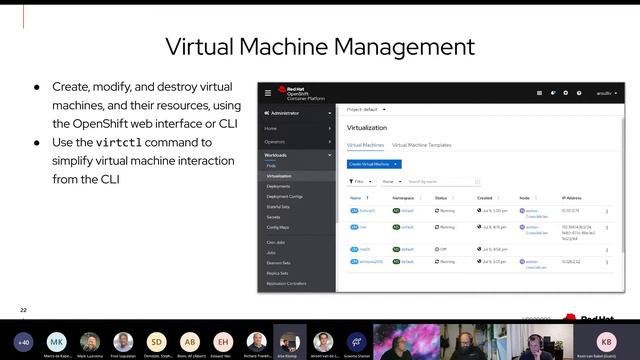Screen dimensions: 640x360
Task: Select the highlighted active speaker avatar tile
Action: click(x=290, y=342)
